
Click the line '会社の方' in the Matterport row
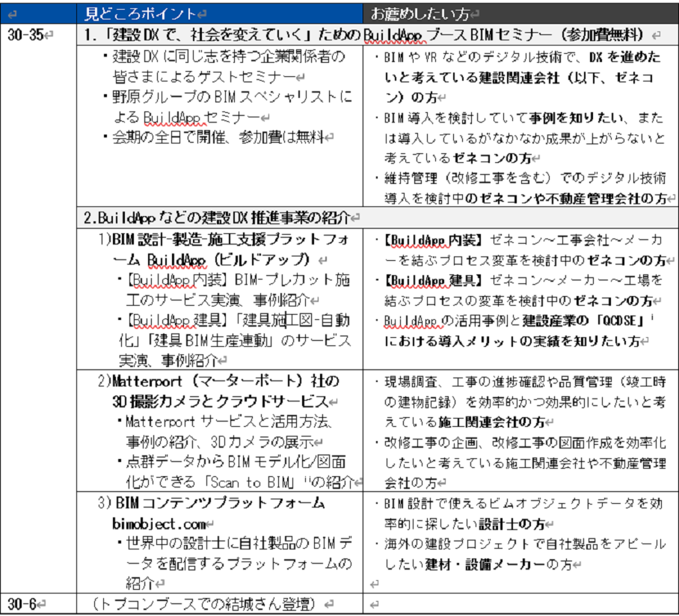point(411,483)
